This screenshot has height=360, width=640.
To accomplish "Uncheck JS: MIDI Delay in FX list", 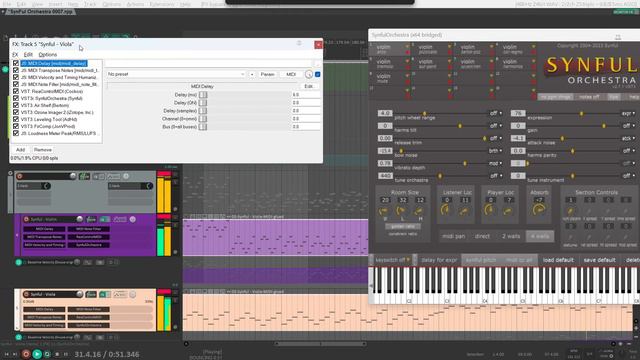I will 16,63.
